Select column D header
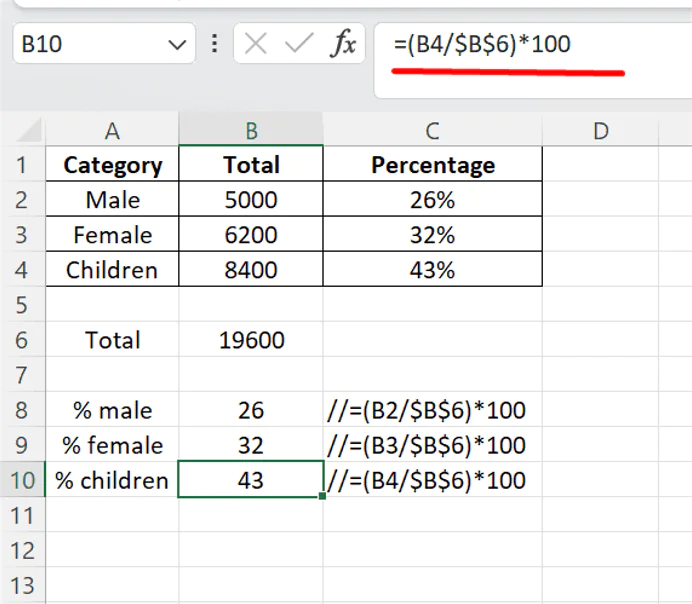 click(x=600, y=130)
